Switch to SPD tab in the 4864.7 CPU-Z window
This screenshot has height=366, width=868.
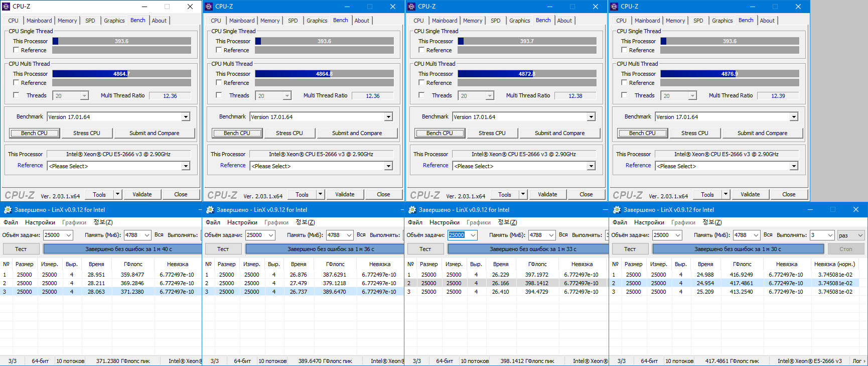90,21
